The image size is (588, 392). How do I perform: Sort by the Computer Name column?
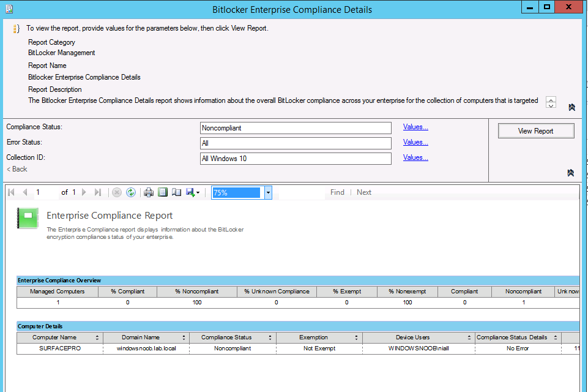click(x=97, y=337)
